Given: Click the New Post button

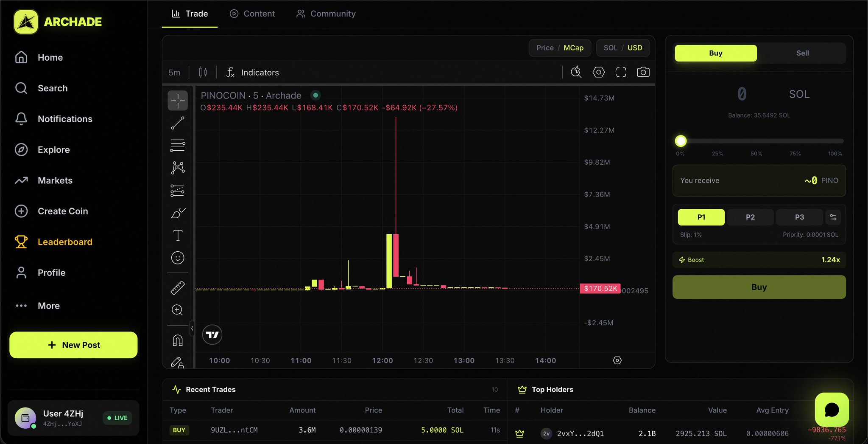Looking at the screenshot, I should coord(73,345).
